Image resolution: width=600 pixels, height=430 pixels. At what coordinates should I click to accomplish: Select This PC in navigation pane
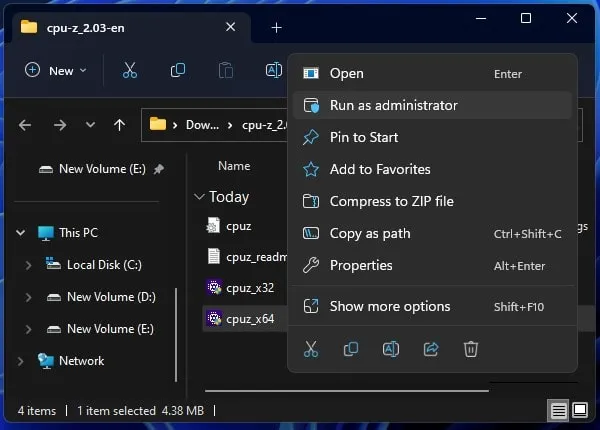coord(78,233)
